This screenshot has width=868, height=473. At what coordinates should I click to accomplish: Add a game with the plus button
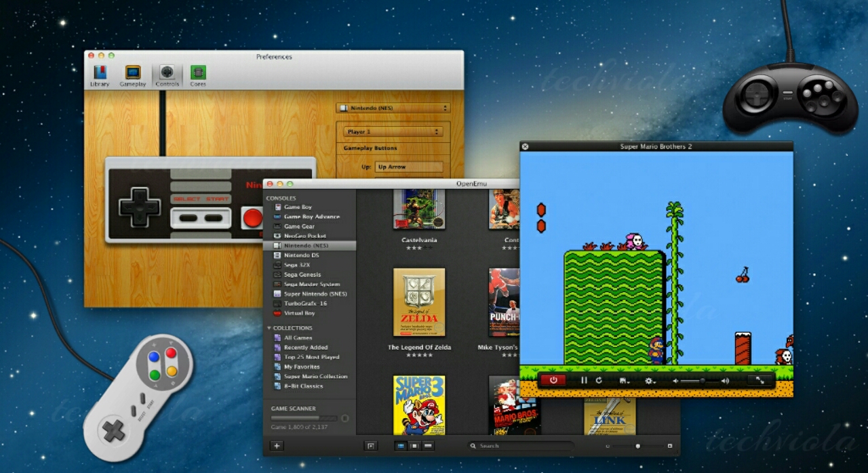[277, 446]
